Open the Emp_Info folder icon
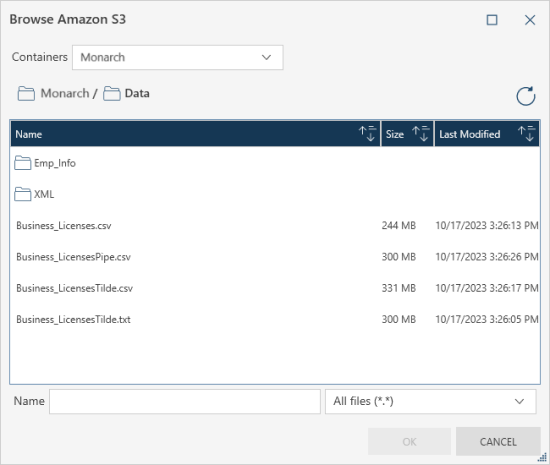 (x=22, y=163)
